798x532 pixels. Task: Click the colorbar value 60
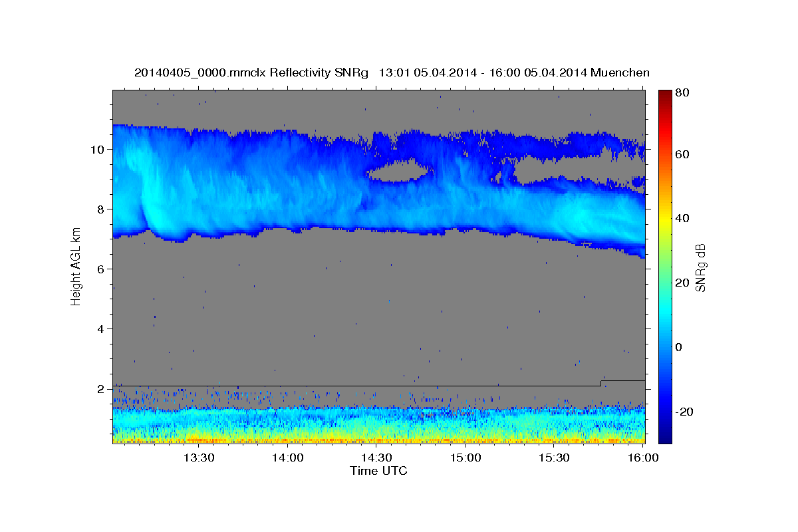click(x=683, y=154)
